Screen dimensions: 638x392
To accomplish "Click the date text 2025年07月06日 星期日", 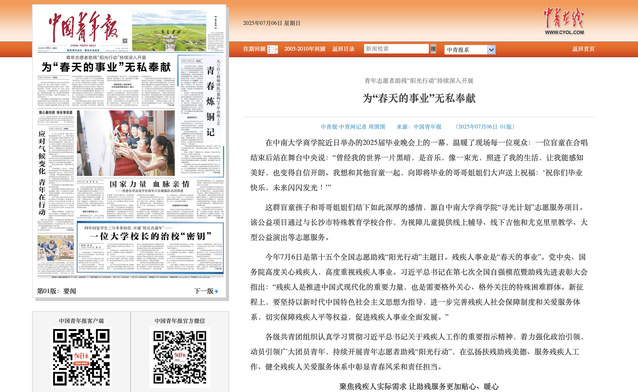I will coord(272,23).
